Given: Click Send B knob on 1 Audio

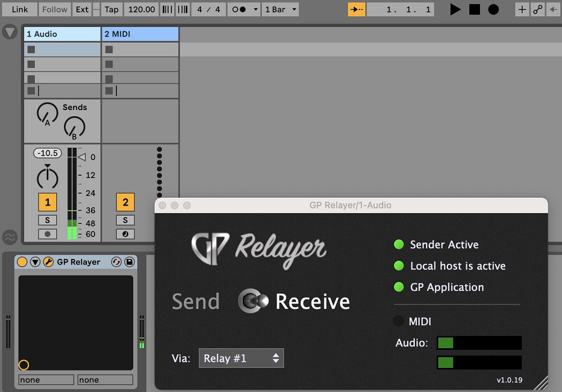Looking at the screenshot, I should [75, 127].
